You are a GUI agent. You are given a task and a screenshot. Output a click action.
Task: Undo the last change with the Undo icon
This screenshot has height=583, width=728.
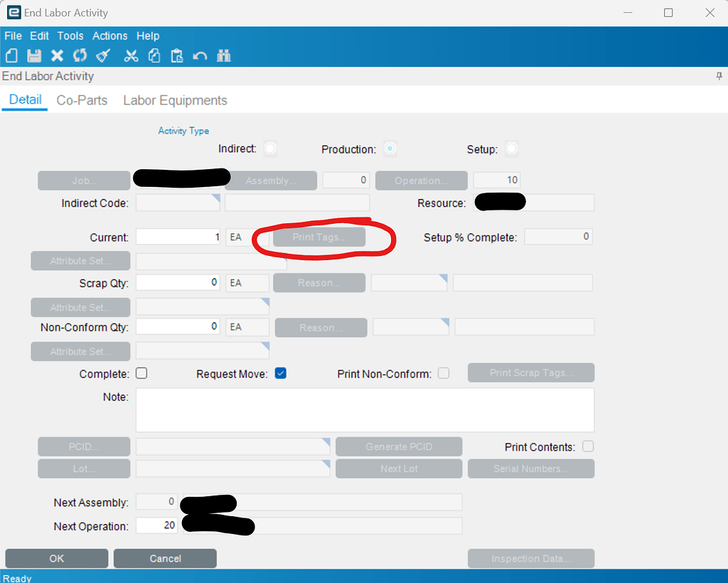tap(200, 55)
